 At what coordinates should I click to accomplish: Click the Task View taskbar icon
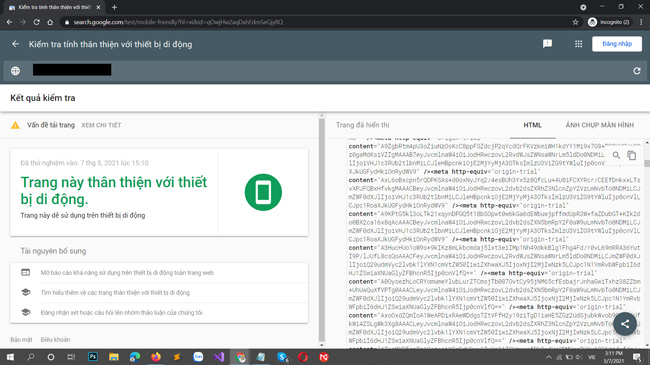coord(71,357)
